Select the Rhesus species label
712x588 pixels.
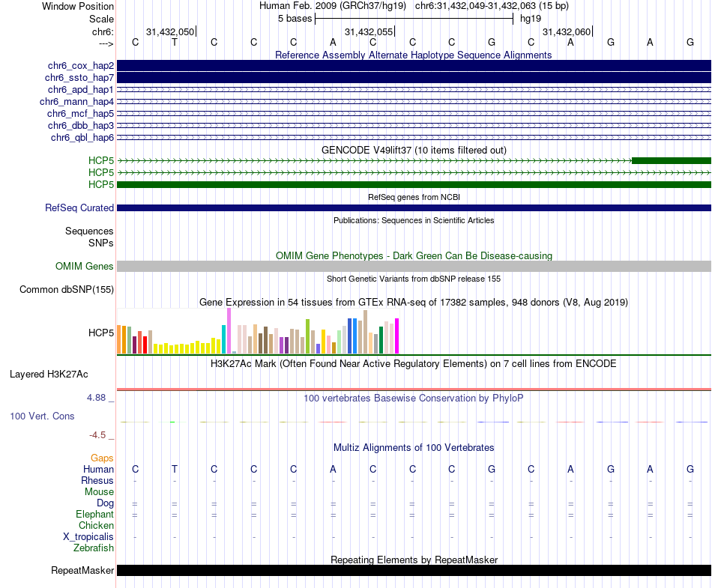pos(97,480)
